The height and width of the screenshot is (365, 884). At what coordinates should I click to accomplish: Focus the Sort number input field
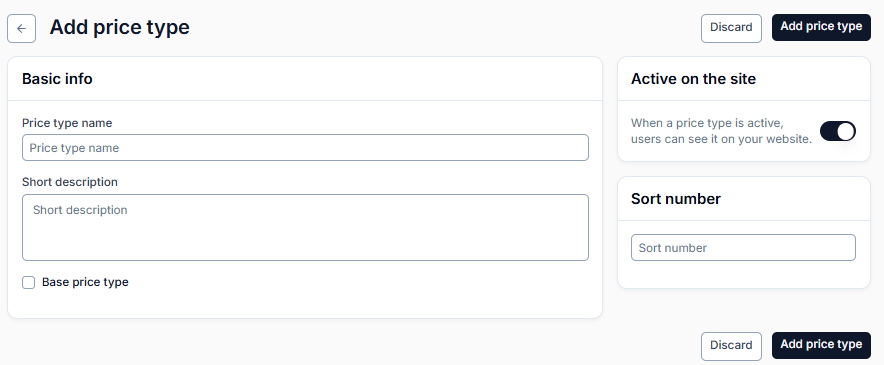coord(743,248)
